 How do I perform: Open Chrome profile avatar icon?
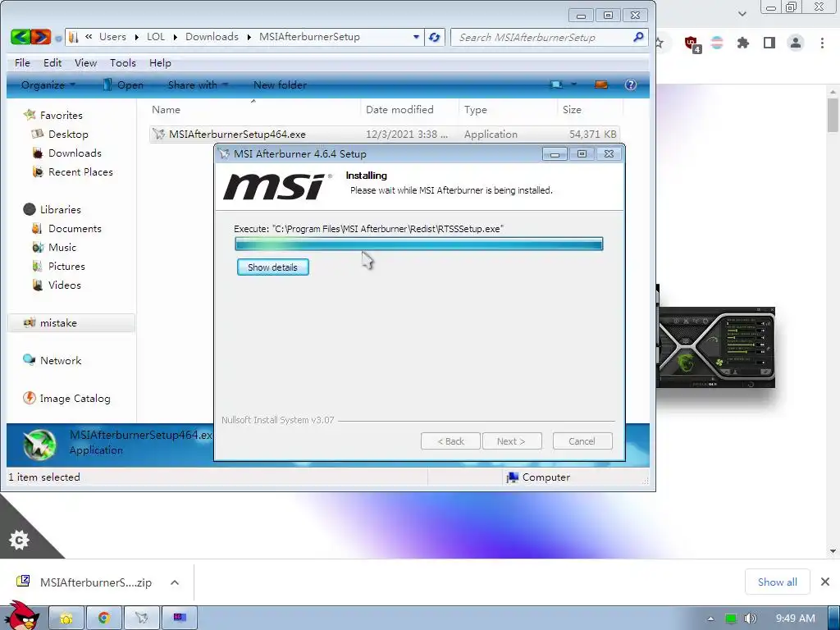(796, 43)
